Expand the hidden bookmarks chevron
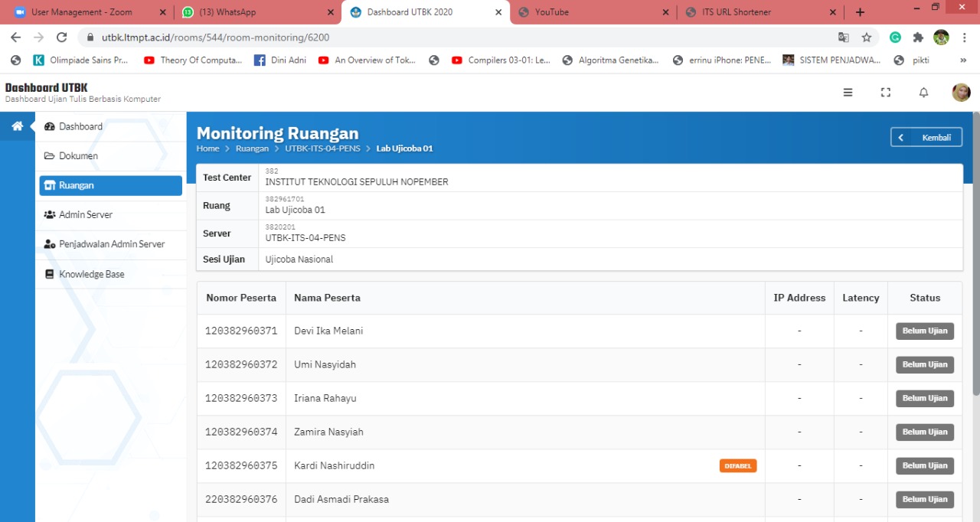Screen dimensions: 980x522 click(963, 60)
